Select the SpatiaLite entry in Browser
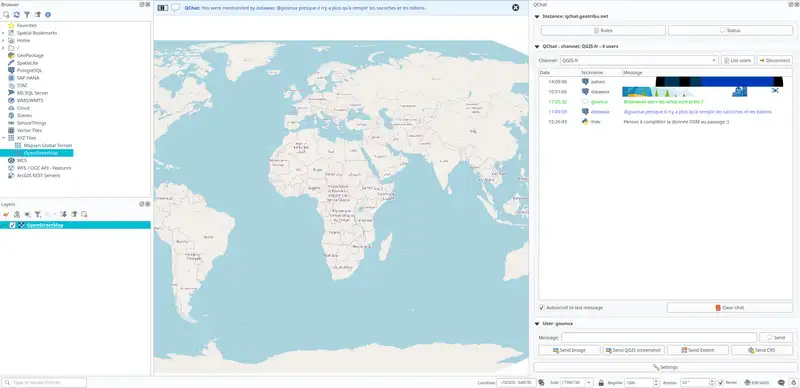This screenshot has width=800, height=388. (x=27, y=63)
